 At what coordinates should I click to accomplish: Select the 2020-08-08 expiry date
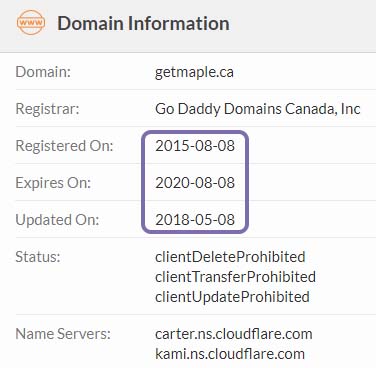195,183
